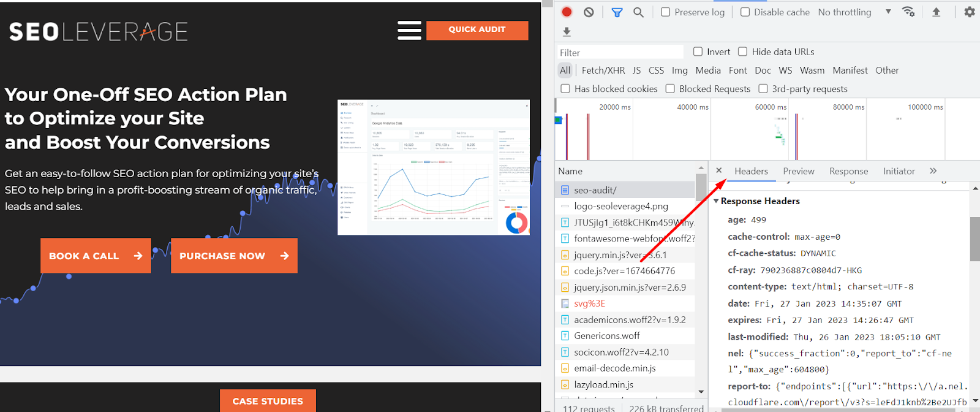The image size is (980, 412).
Task: Open the dashboard screenshot thumbnail
Action: click(x=434, y=167)
